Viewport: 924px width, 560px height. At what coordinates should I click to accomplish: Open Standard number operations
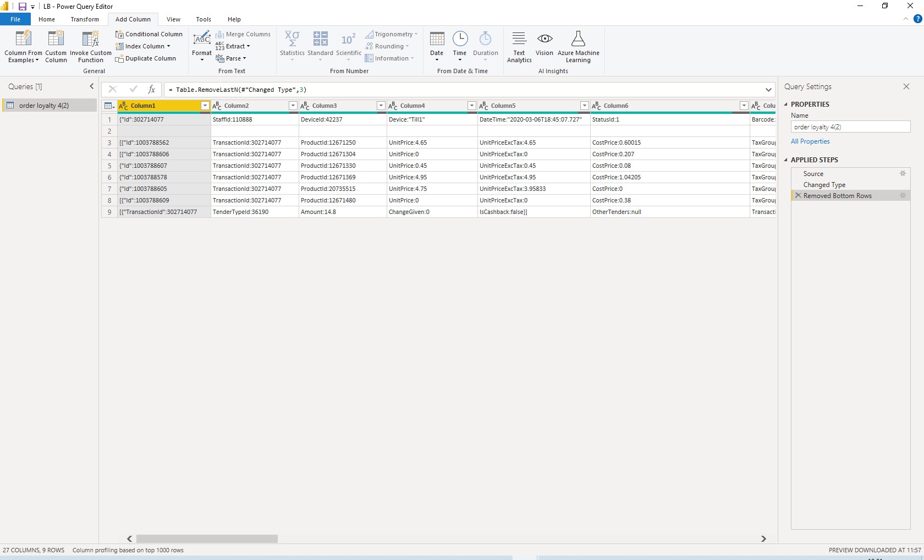[320, 47]
